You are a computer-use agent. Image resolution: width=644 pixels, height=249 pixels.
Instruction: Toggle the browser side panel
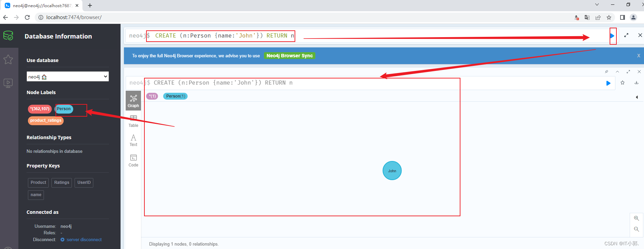623,17
